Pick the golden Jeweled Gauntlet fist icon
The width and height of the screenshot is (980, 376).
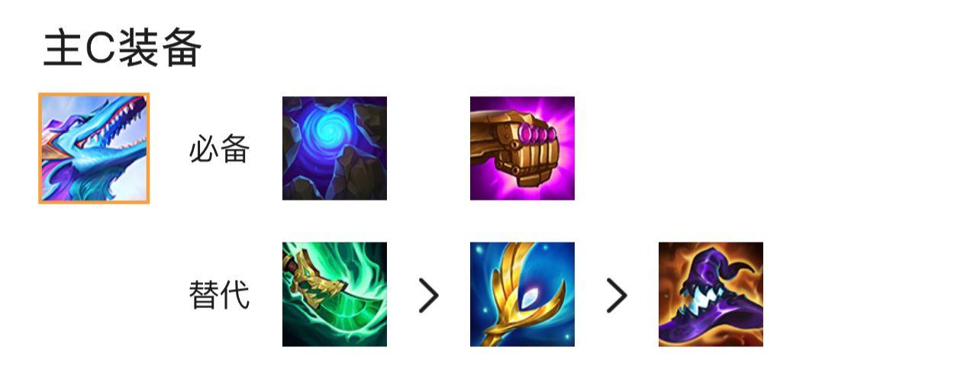[522, 148]
